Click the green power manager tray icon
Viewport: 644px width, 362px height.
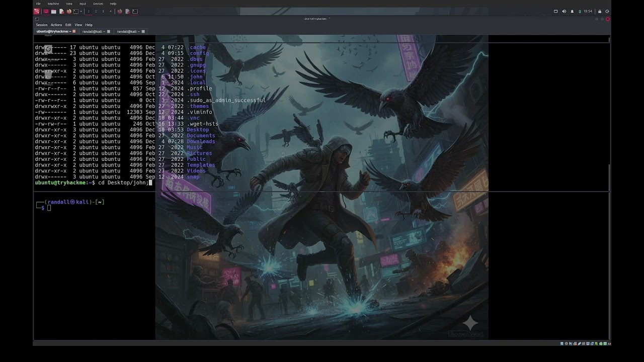click(580, 11)
